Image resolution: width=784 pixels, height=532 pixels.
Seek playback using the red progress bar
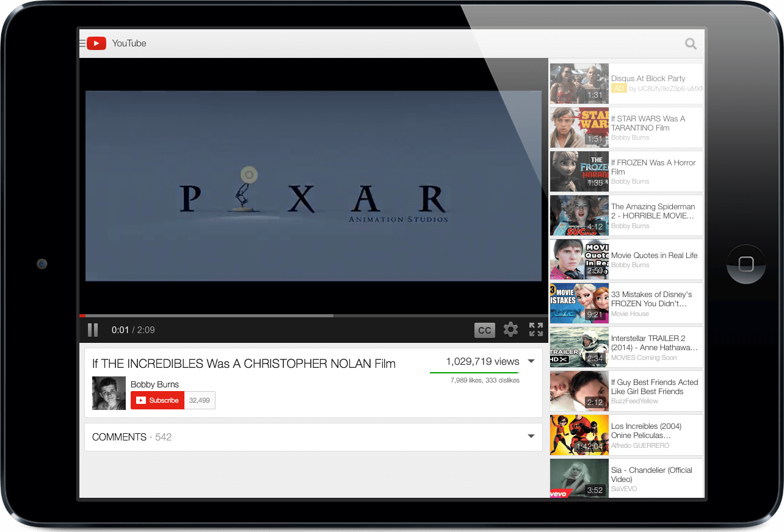pyautogui.click(x=244, y=315)
